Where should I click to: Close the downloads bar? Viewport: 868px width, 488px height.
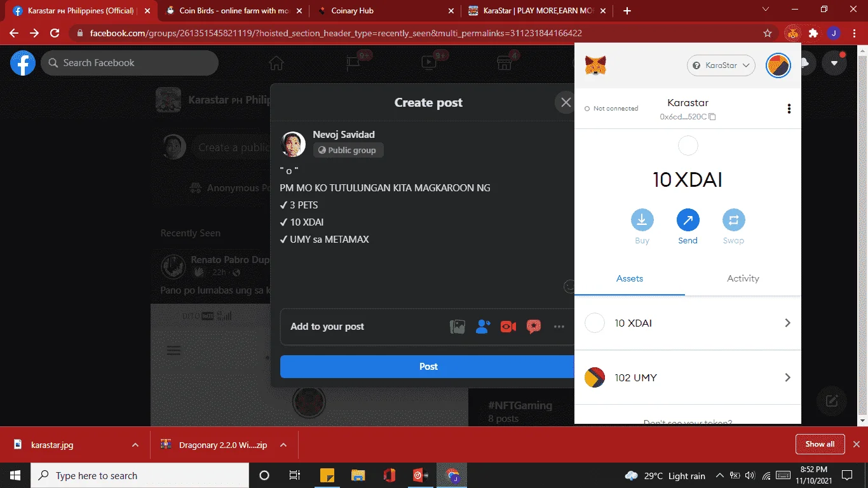856,444
